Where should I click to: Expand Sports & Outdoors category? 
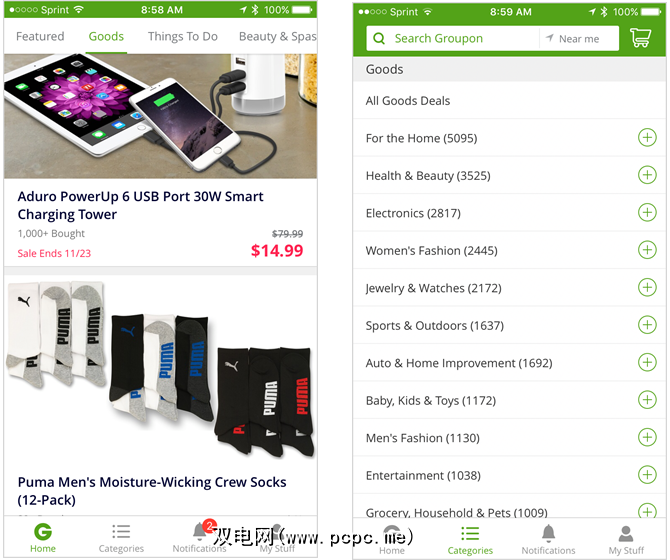[x=647, y=325]
